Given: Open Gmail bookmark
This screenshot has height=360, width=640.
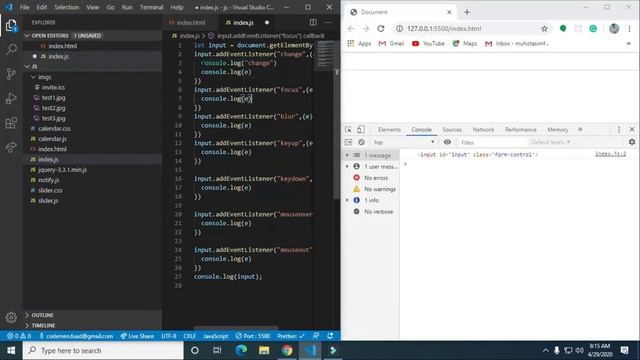Looking at the screenshot, I should 391,43.
